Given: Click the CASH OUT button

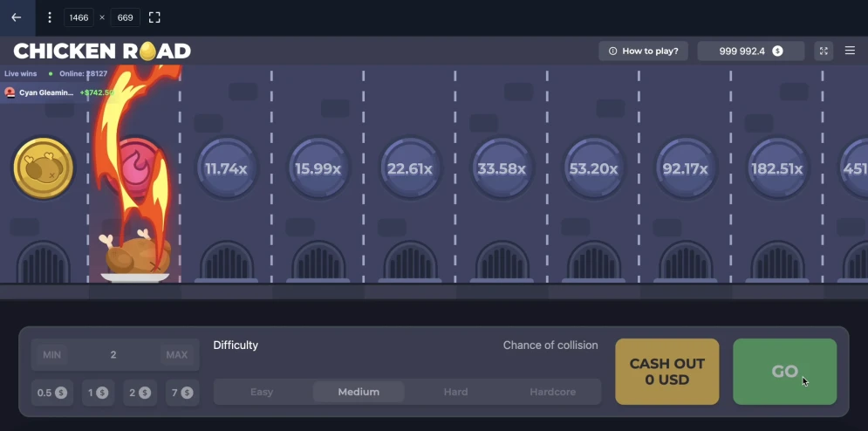Looking at the screenshot, I should [667, 372].
